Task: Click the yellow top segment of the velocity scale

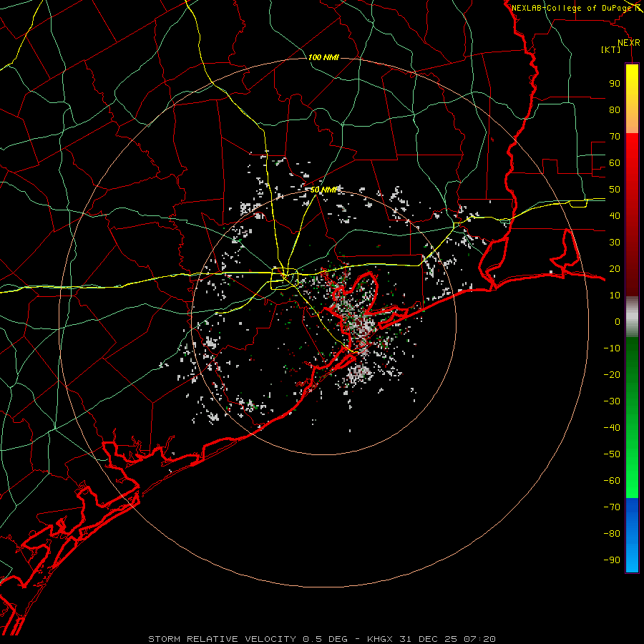Action: [x=632, y=99]
